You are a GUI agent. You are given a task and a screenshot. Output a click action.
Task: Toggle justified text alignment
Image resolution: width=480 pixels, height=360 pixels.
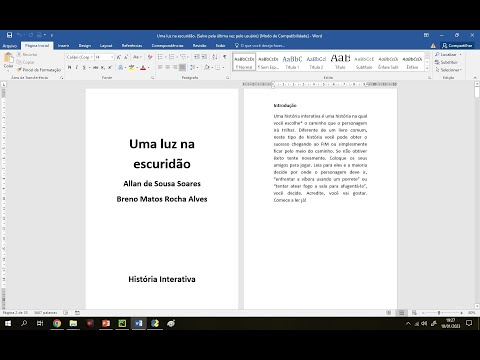pyautogui.click(x=182, y=67)
